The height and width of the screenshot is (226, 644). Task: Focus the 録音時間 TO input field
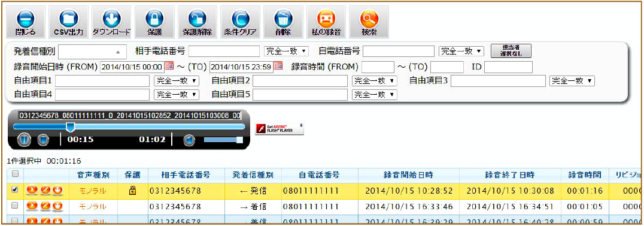(447, 67)
